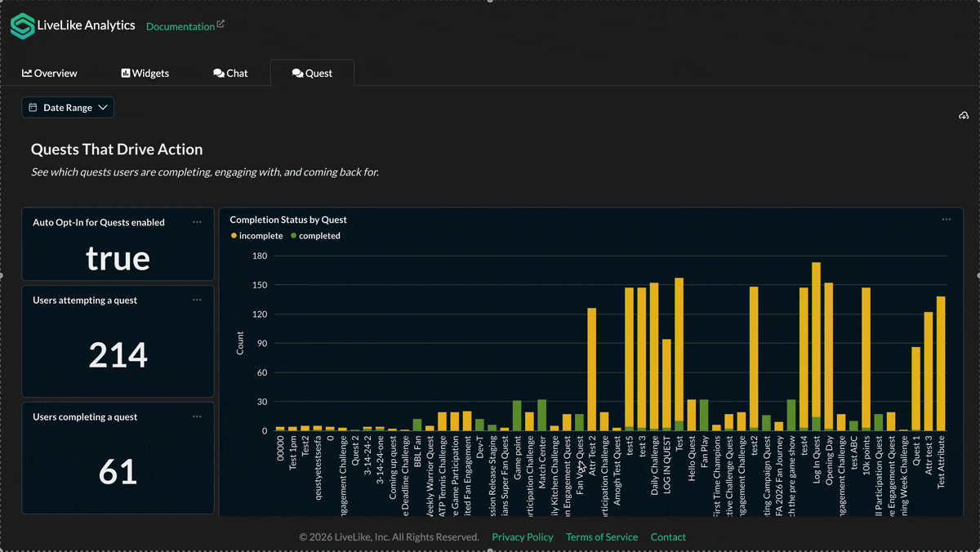The width and height of the screenshot is (980, 552).
Task: Click the Quest 1 bar
Action: click(916, 389)
